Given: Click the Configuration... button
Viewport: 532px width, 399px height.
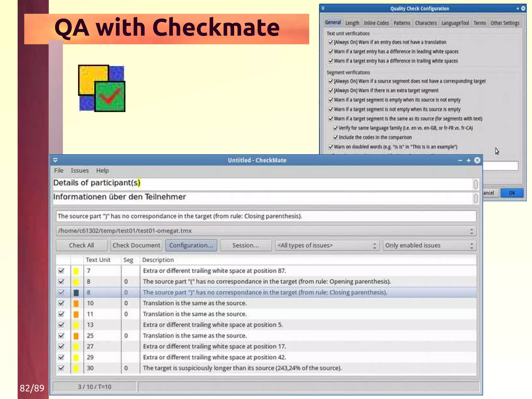Looking at the screenshot, I should (x=191, y=245).
